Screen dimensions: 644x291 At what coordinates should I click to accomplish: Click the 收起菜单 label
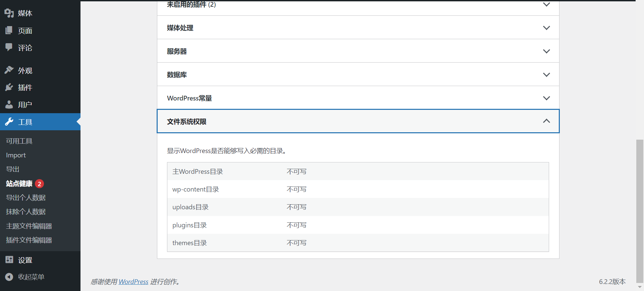click(31, 277)
